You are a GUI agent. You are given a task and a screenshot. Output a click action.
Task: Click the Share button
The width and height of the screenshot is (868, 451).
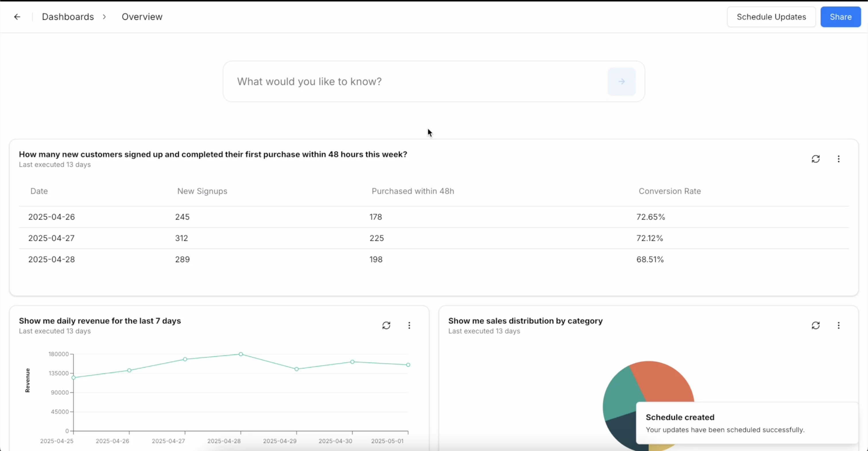coord(840,17)
